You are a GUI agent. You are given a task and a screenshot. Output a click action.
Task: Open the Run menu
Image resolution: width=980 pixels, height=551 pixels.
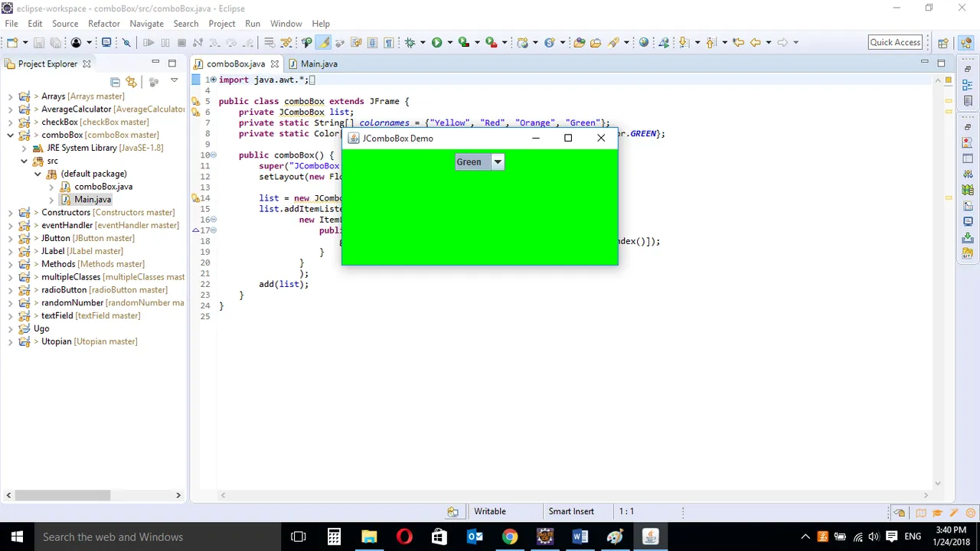click(x=253, y=24)
